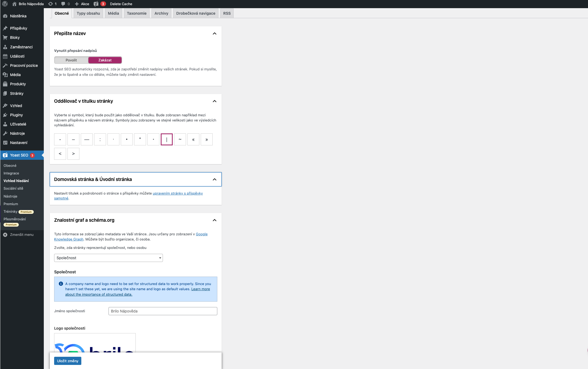
Task: Select Zakázat for forced title rewrite
Action: coord(105,60)
